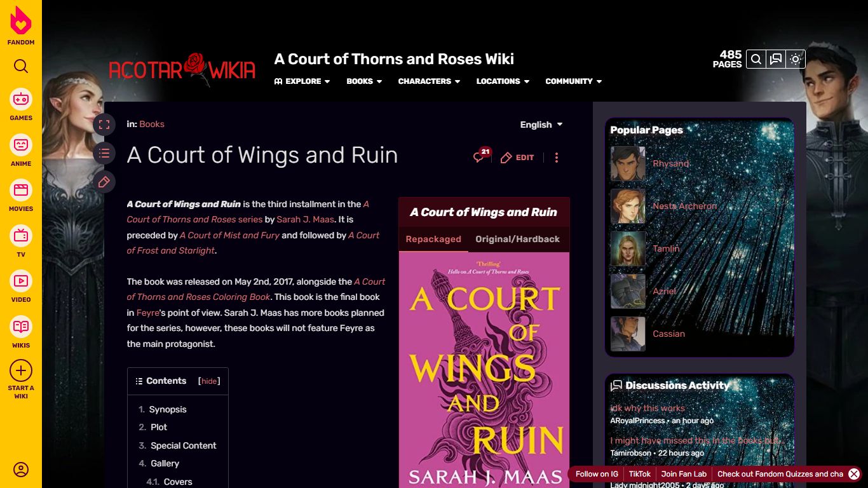Image resolution: width=868 pixels, height=488 pixels.
Task: Open the 21 comments bubble
Action: 482,156
